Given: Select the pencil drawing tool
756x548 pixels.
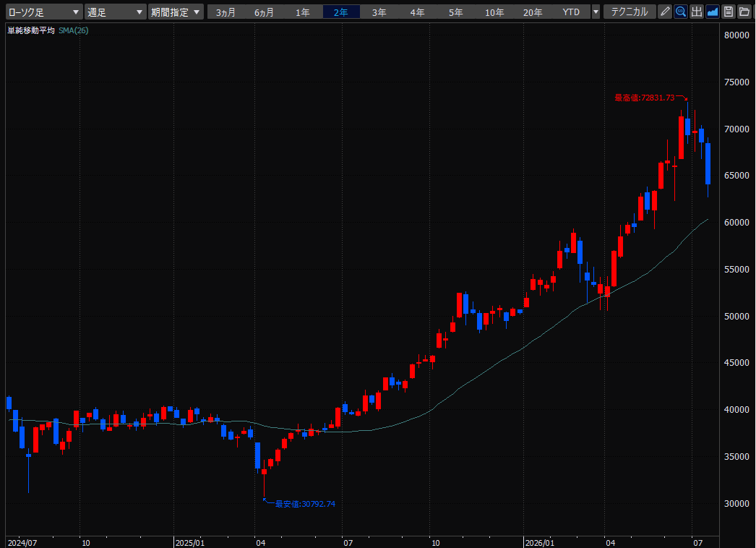Looking at the screenshot, I should click(665, 12).
